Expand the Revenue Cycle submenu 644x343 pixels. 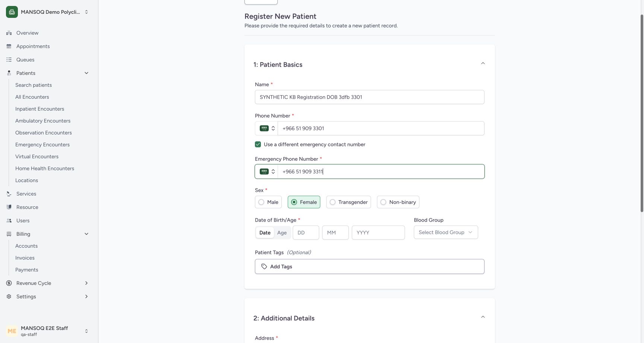pyautogui.click(x=86, y=283)
